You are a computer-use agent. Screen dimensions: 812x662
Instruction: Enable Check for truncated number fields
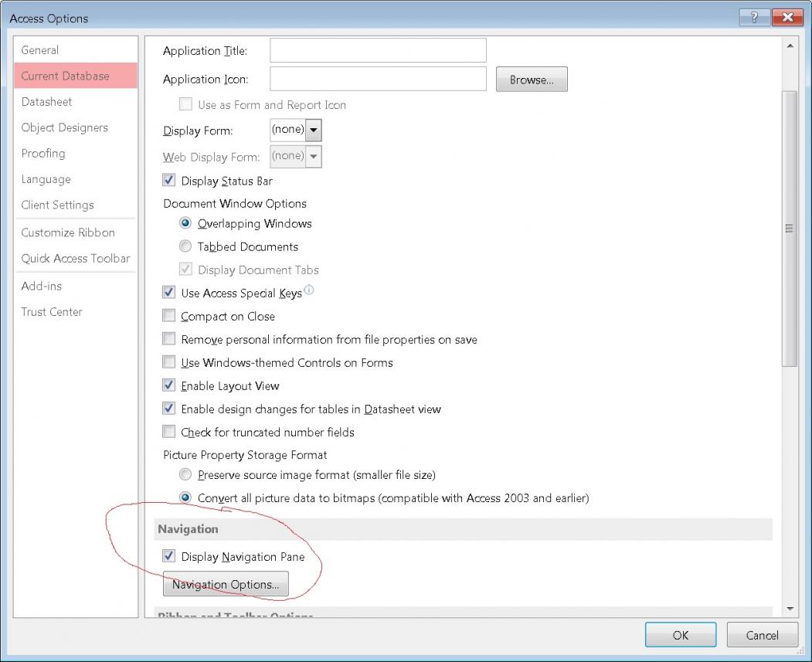[x=169, y=432]
